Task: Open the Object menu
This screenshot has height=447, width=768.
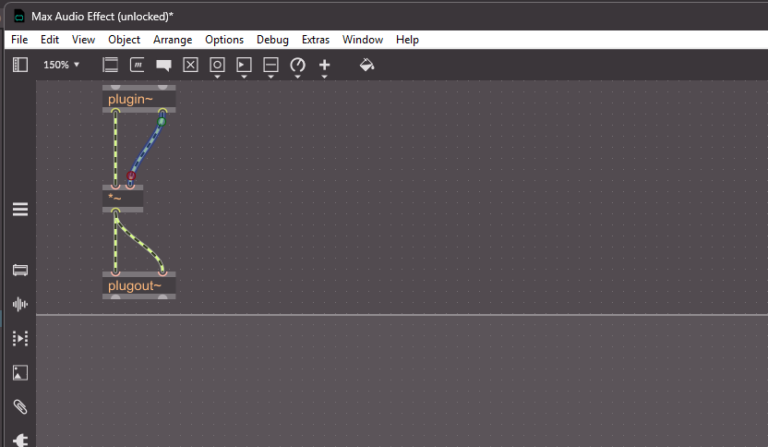Action: pos(124,40)
